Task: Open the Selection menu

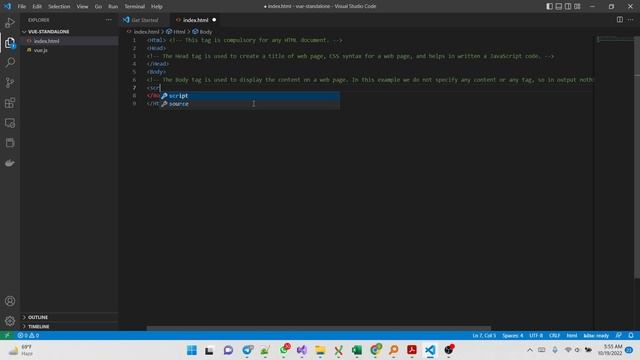Action: pyautogui.click(x=59, y=7)
